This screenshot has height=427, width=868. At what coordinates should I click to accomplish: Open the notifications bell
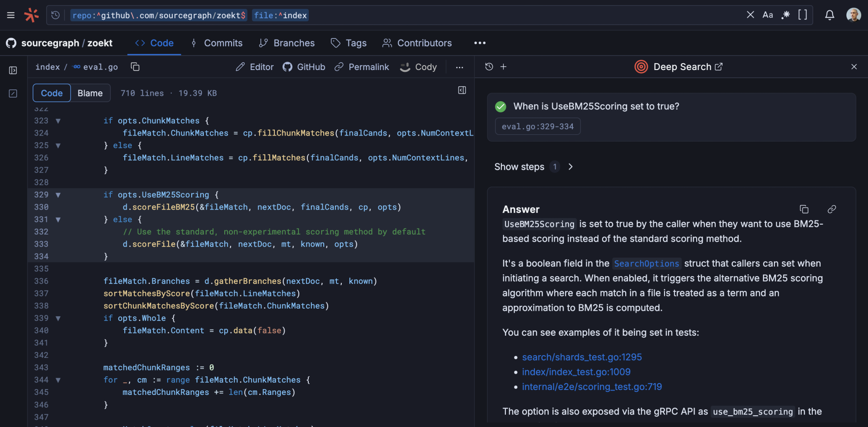[830, 15]
